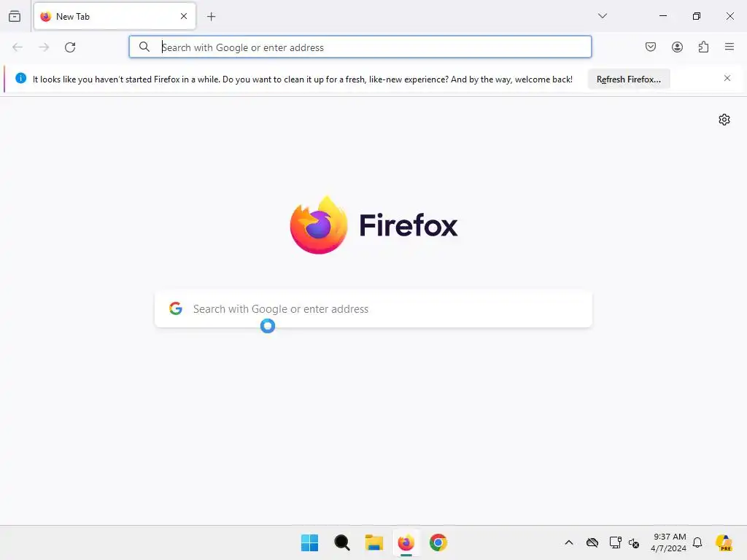Focus the address bar search field
This screenshot has width=747, height=560.
click(360, 47)
